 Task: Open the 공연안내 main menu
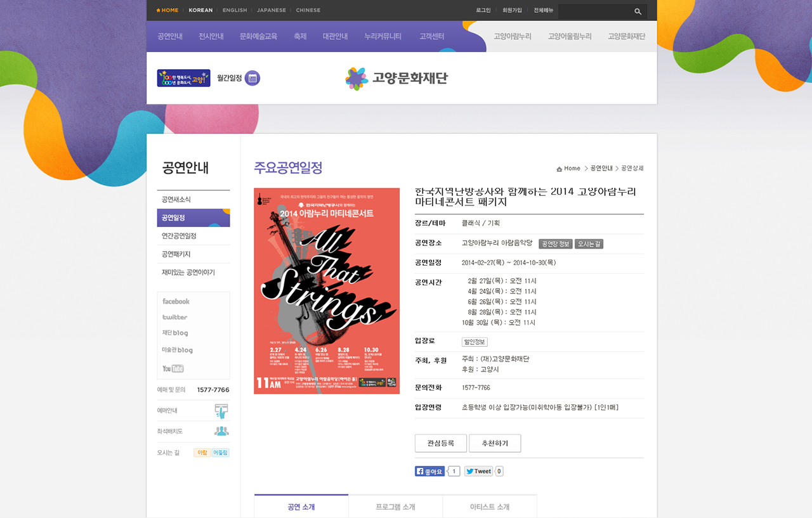[x=170, y=36]
